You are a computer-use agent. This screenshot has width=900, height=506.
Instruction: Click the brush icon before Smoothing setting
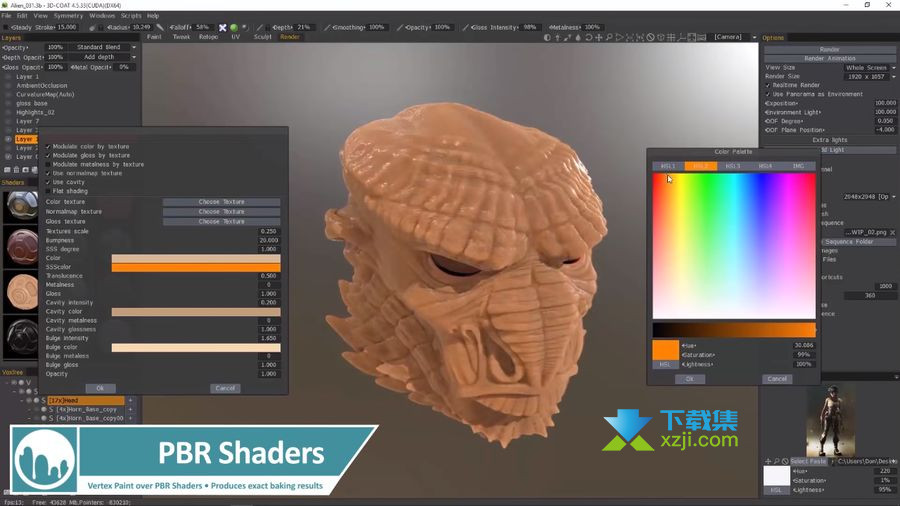click(x=327, y=28)
